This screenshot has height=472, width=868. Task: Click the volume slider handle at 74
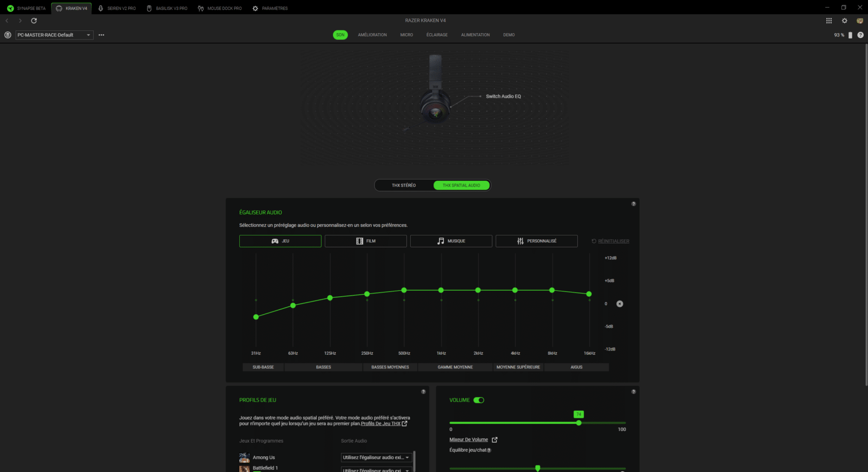point(579,423)
